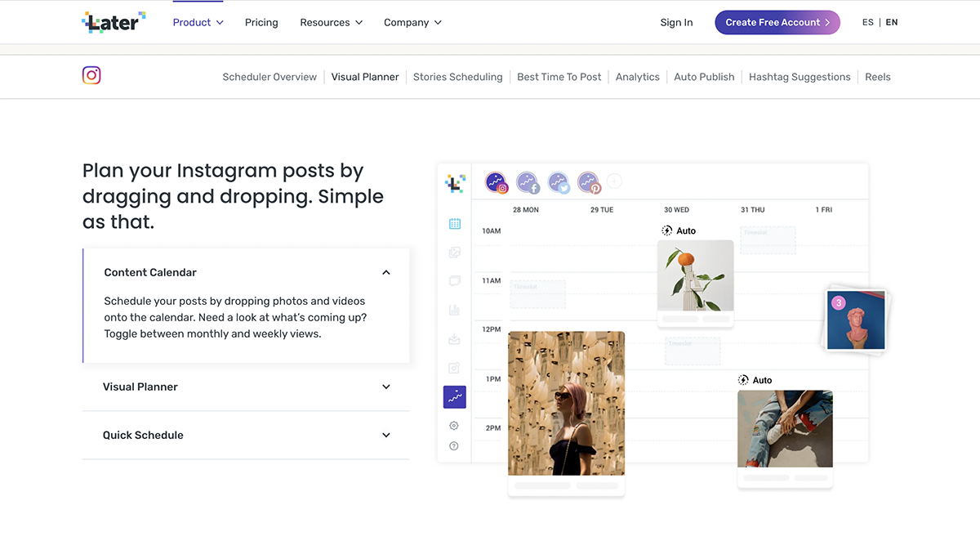Select the Twitter profile avatar in planner
Image resolution: width=980 pixels, height=559 pixels.
point(559,182)
